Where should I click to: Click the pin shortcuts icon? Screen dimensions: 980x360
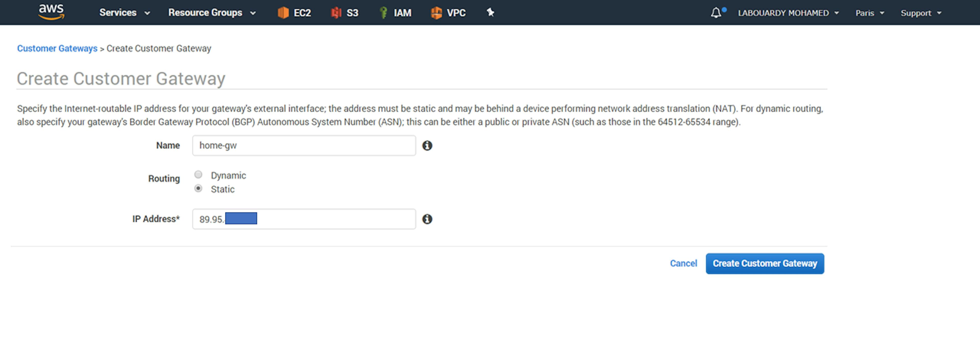click(490, 13)
